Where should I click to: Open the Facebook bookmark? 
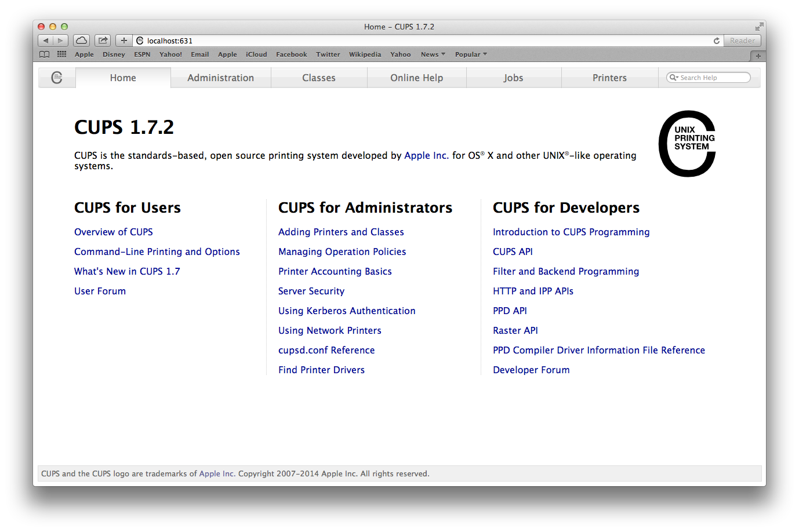click(x=292, y=54)
